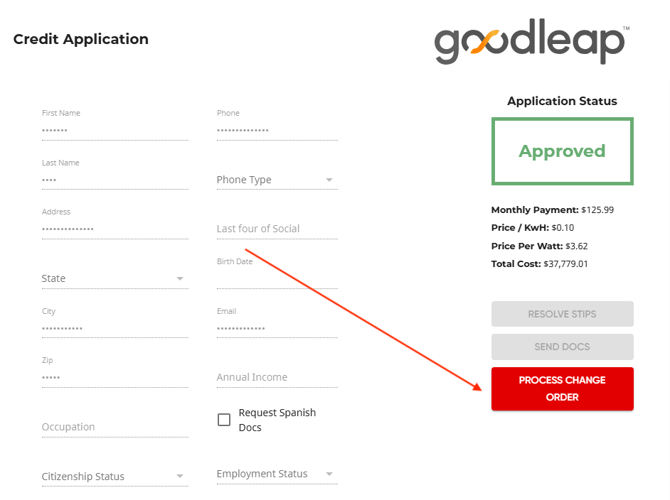The width and height of the screenshot is (670, 500).
Task: Click the First Name input field
Action: (114, 130)
